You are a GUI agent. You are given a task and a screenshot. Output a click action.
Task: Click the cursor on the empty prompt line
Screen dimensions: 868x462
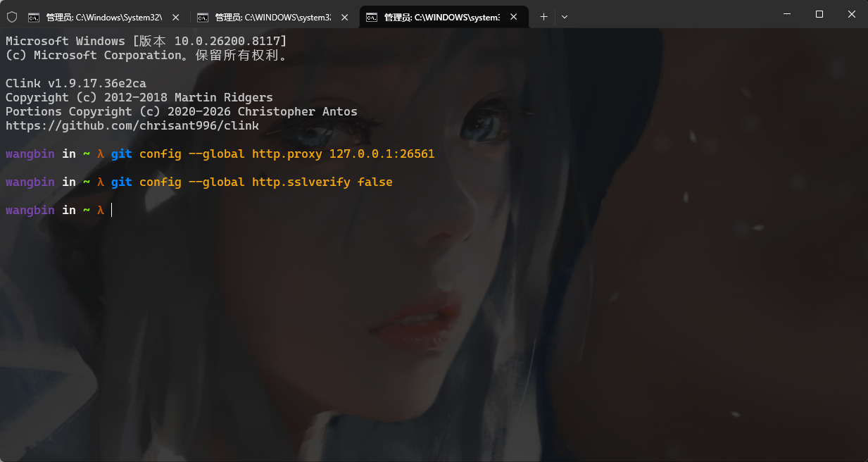[111, 210]
